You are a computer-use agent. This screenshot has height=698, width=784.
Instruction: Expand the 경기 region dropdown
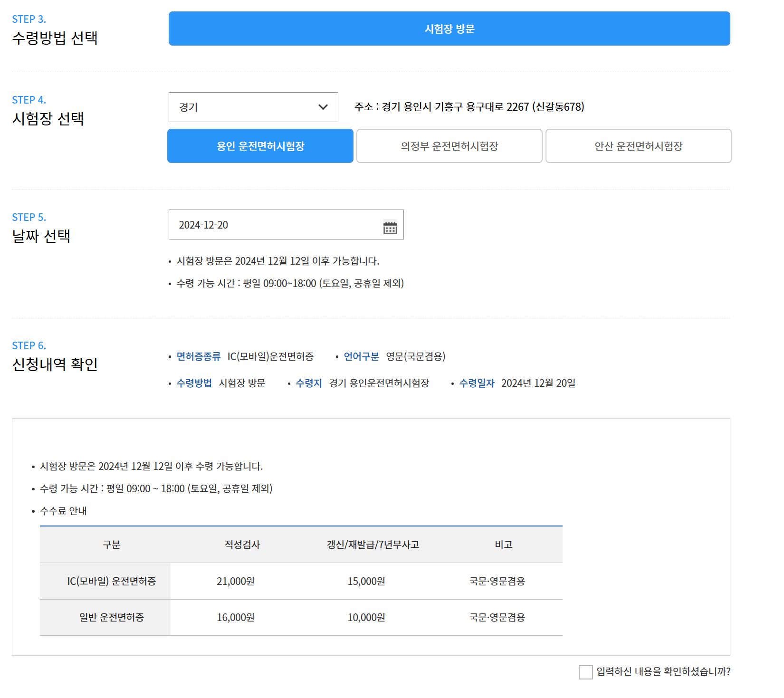(x=253, y=107)
